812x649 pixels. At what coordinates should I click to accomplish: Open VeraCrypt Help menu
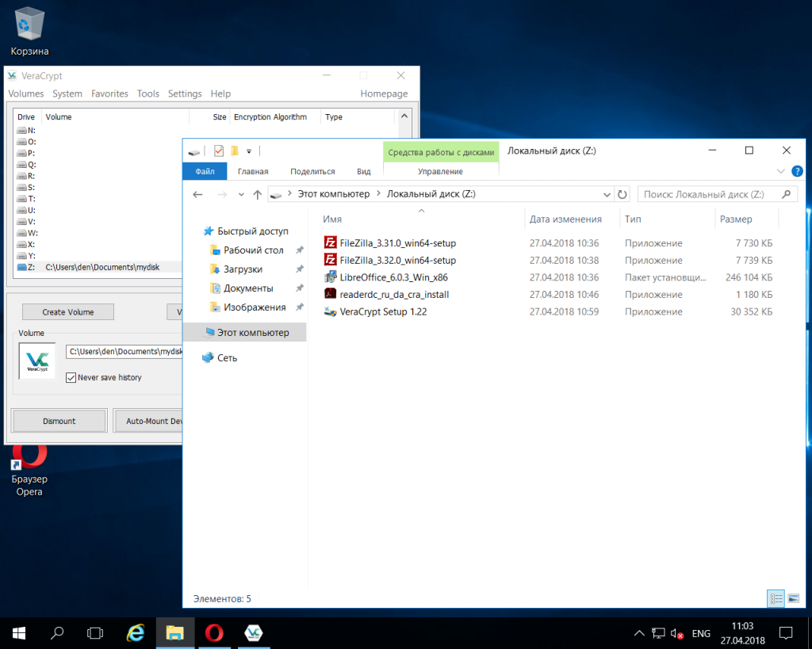[x=220, y=94]
